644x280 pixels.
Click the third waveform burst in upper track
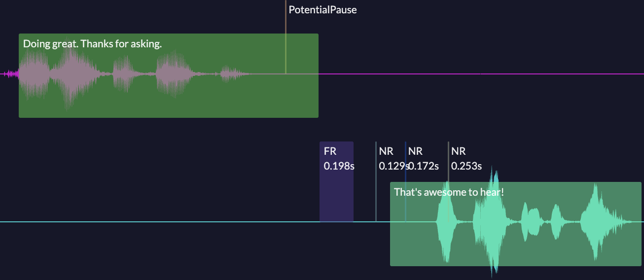[x=122, y=74]
